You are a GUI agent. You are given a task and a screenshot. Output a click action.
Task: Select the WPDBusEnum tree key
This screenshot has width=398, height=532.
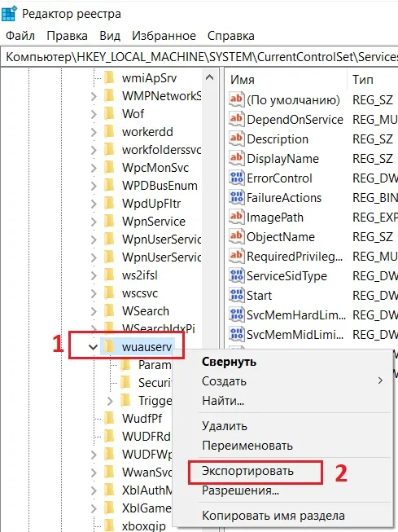[160, 186]
